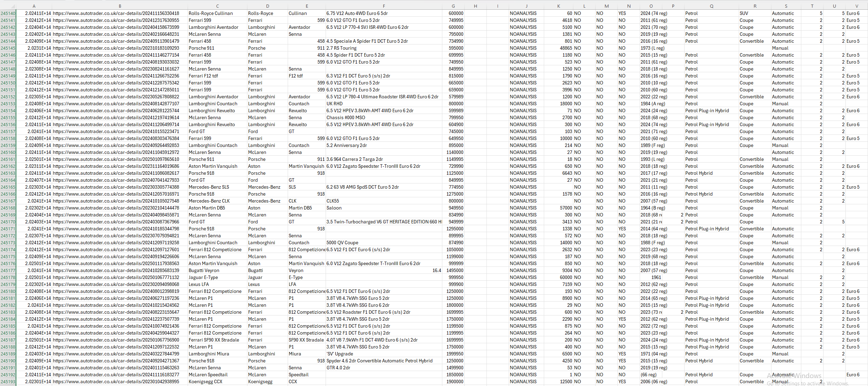Open the Jaguar E-Type autotrader link
Image resolution: width=868 pixels, height=386 pixels.
(116, 277)
